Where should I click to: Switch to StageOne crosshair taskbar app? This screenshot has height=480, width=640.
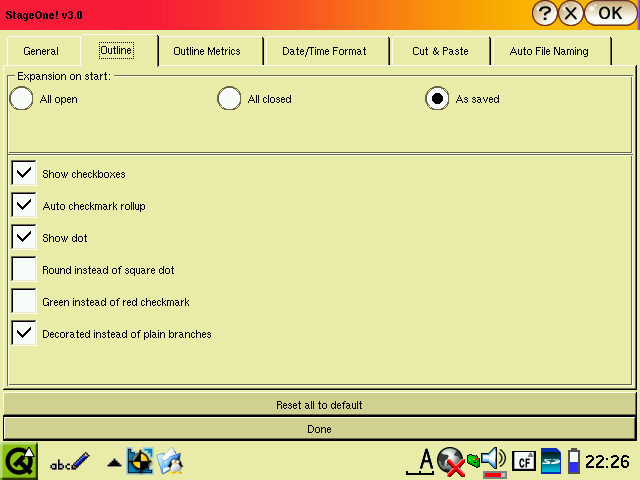[x=140, y=461]
